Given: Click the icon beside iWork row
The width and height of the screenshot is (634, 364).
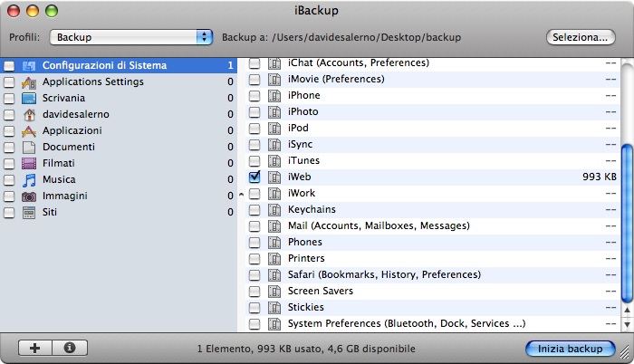Looking at the screenshot, I should [274, 194].
